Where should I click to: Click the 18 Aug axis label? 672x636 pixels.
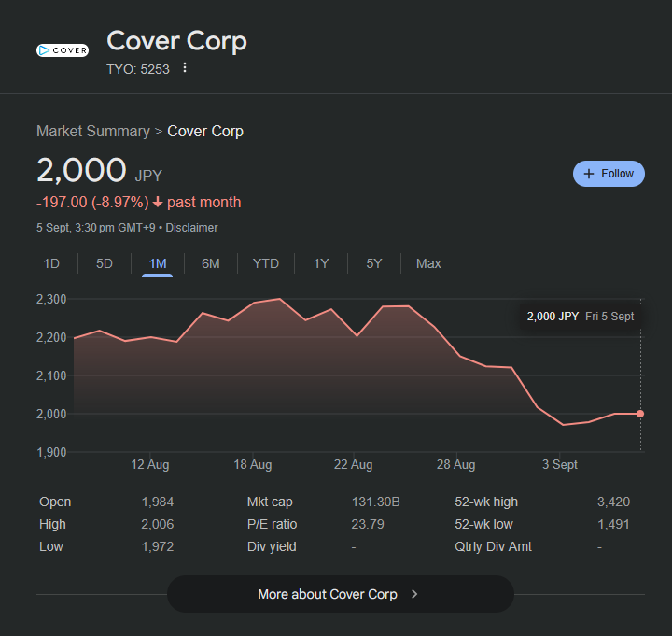point(253,464)
